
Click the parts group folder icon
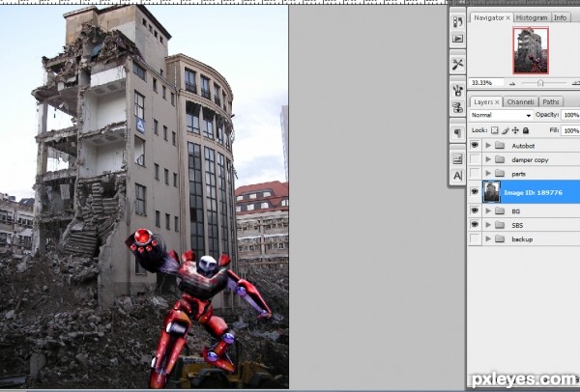500,173
